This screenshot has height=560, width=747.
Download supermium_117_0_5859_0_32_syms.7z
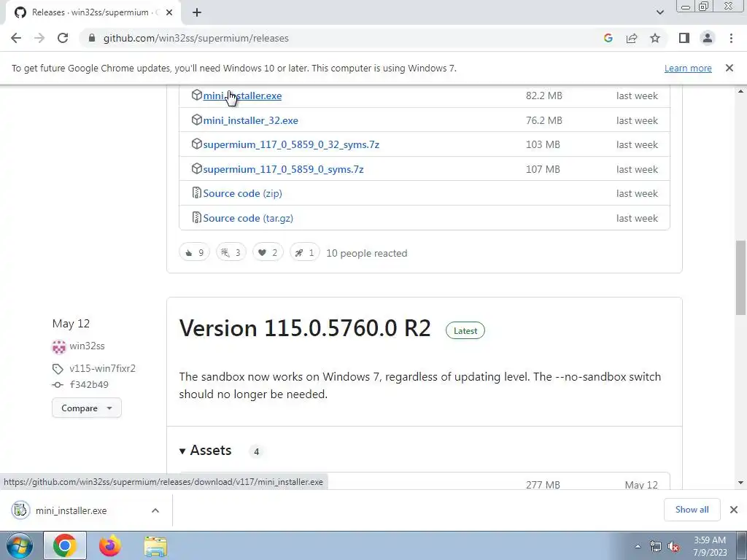click(x=291, y=144)
